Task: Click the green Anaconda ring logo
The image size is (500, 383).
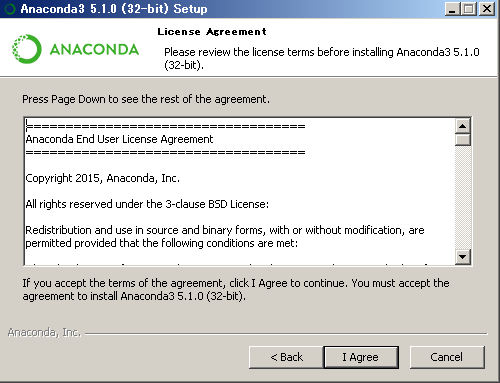Action: [x=27, y=49]
